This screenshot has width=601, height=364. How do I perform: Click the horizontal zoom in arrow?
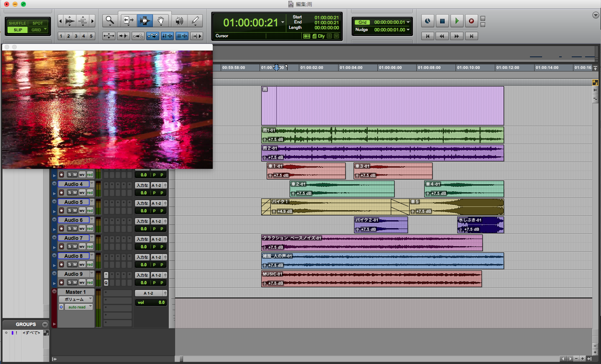(92, 20)
